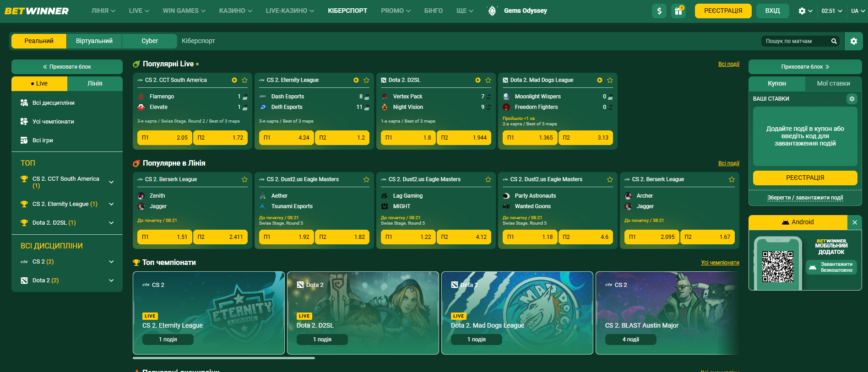Click the Freedom Fighters team logo
The height and width of the screenshot is (372, 868).
(x=506, y=107)
